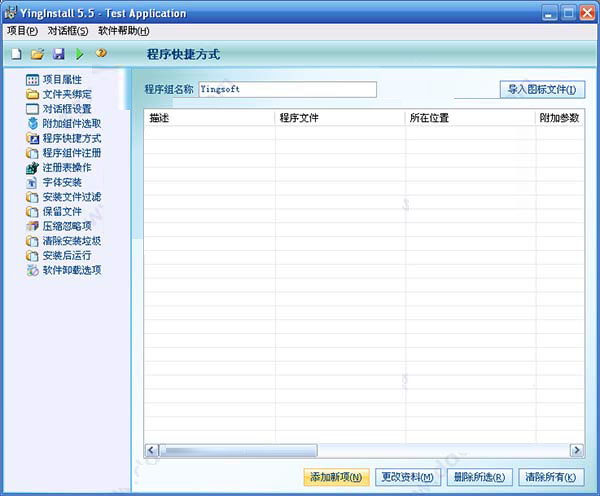Viewport: 600px width, 496px height.
Task: Open help with the orange question mark icon
Action: pos(101,53)
